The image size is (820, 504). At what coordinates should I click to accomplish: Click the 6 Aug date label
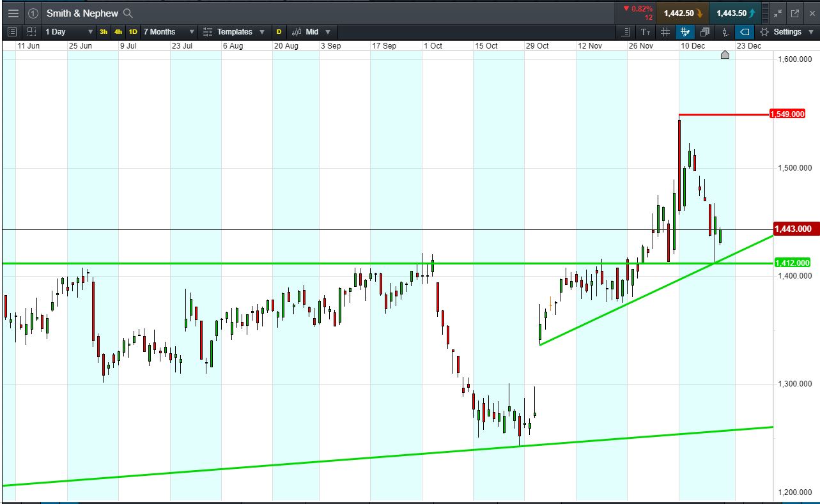tap(233, 46)
